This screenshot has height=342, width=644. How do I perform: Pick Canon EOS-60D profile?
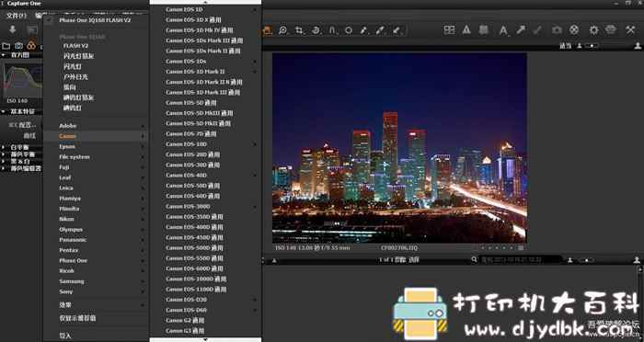(192, 196)
